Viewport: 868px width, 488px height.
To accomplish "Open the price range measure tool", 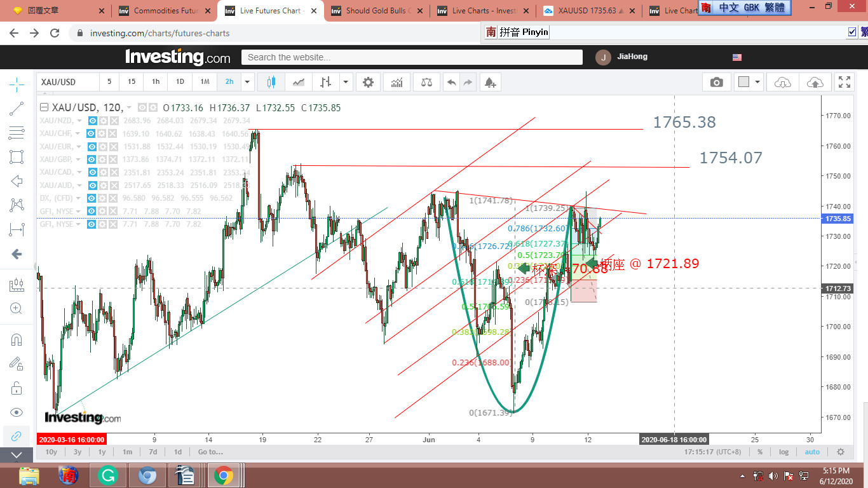I will [17, 229].
